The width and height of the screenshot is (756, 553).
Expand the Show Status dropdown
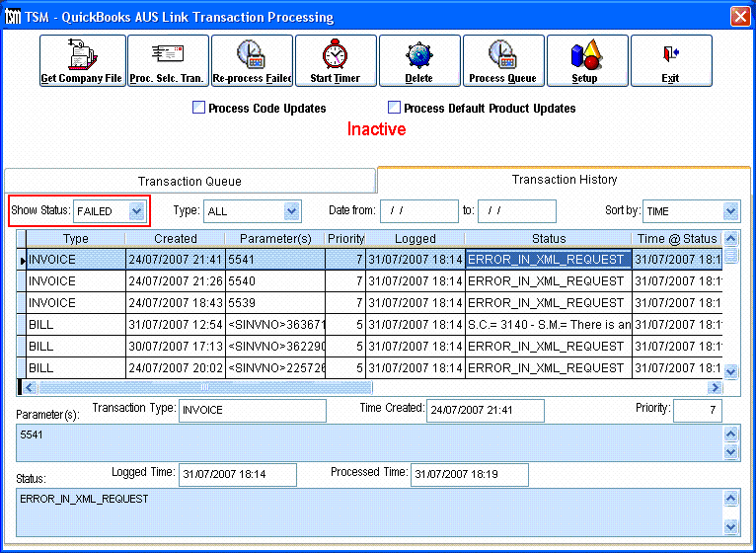(x=137, y=210)
